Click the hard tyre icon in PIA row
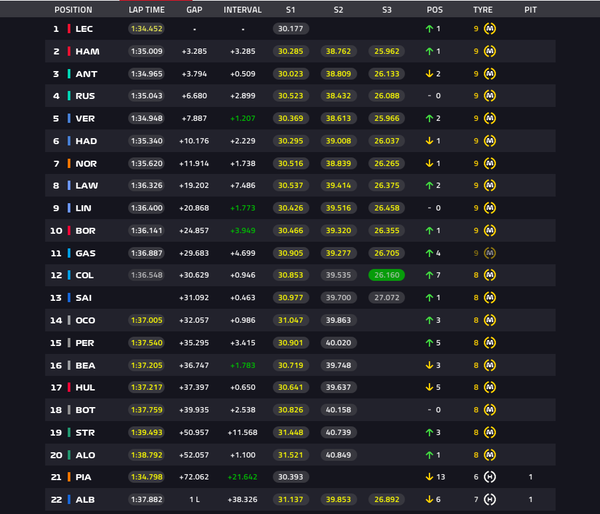The height and width of the screenshot is (514, 600). click(x=490, y=477)
